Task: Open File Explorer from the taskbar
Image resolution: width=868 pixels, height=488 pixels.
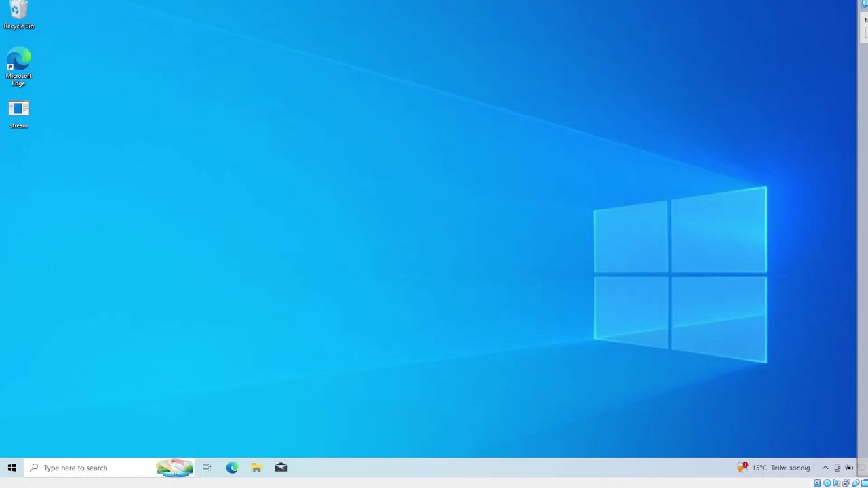Action: click(256, 468)
